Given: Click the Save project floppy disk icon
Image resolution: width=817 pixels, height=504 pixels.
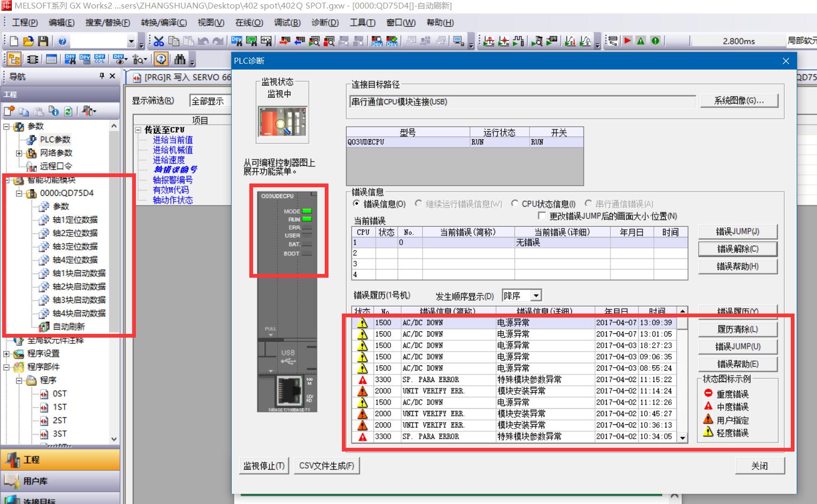Looking at the screenshot, I should pyautogui.click(x=43, y=41).
